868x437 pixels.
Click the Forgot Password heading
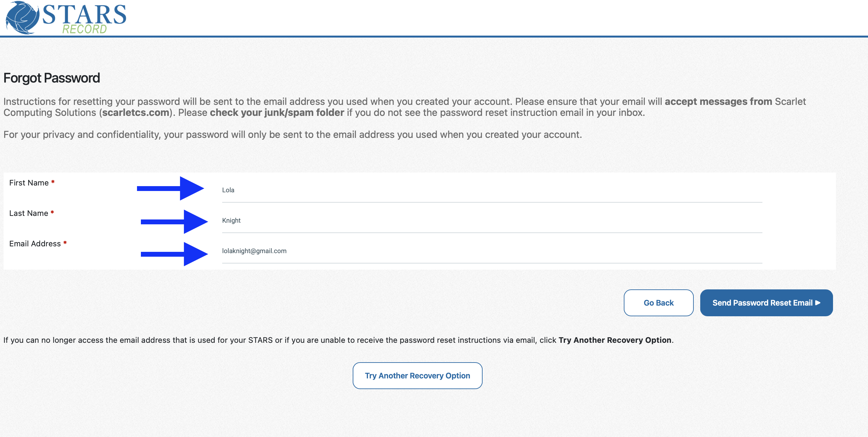[x=51, y=78]
